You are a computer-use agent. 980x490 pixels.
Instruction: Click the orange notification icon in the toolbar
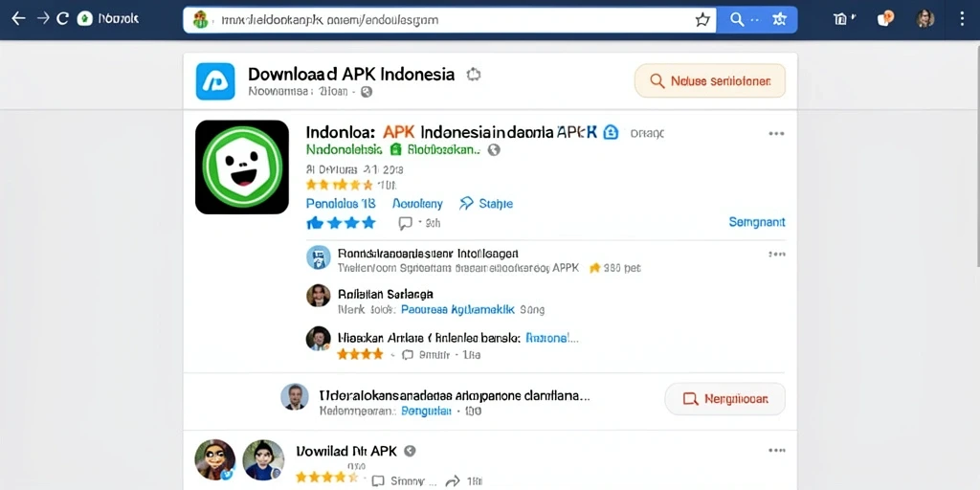click(885, 19)
